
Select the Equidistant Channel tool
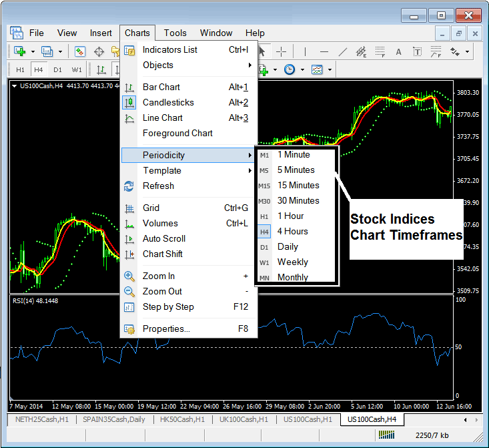click(x=361, y=51)
